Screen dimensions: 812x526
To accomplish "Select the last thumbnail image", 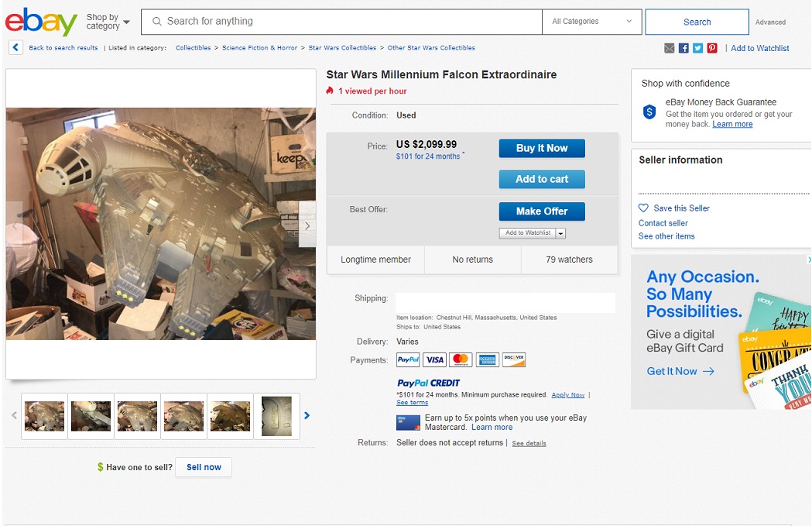I will click(276, 416).
